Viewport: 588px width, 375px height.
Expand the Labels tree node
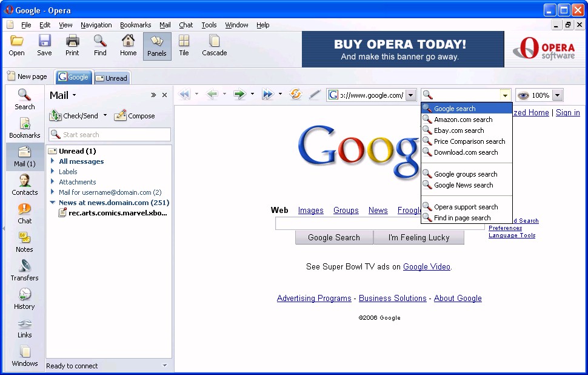53,171
